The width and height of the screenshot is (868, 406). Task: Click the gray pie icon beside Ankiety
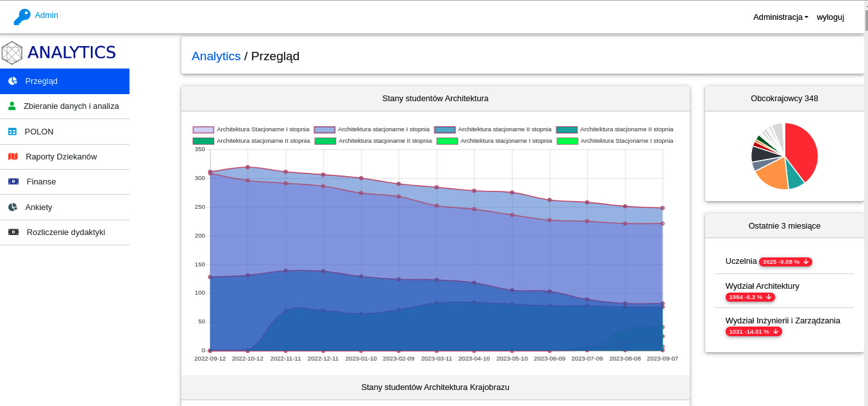pyautogui.click(x=13, y=207)
